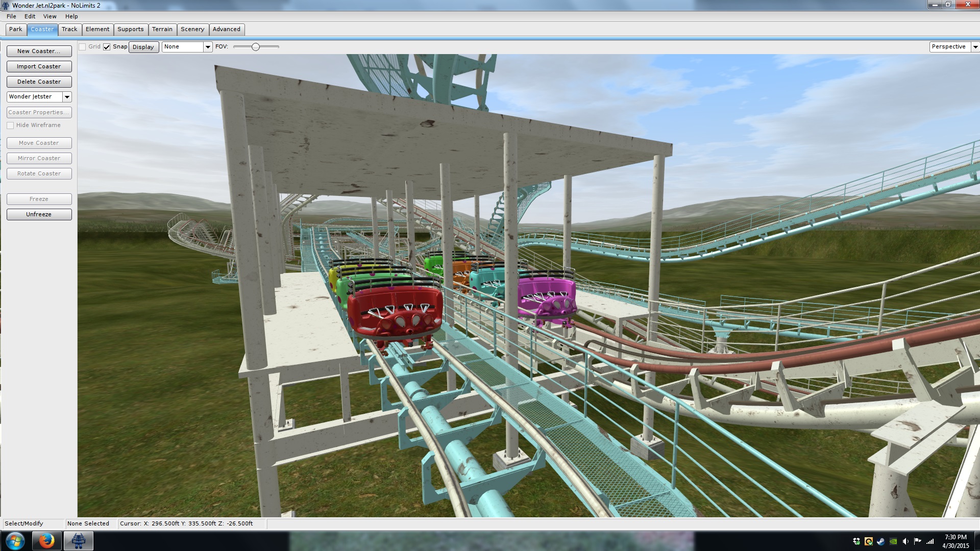Uncheck the Snap checkbox

pos(107,47)
